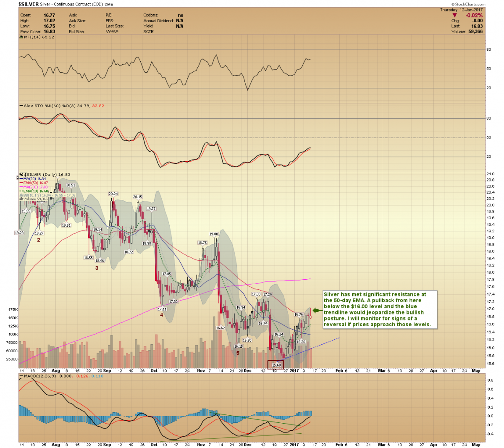Click the green silver resistance annotation box
This screenshot has height=448, width=504.
coord(380,309)
